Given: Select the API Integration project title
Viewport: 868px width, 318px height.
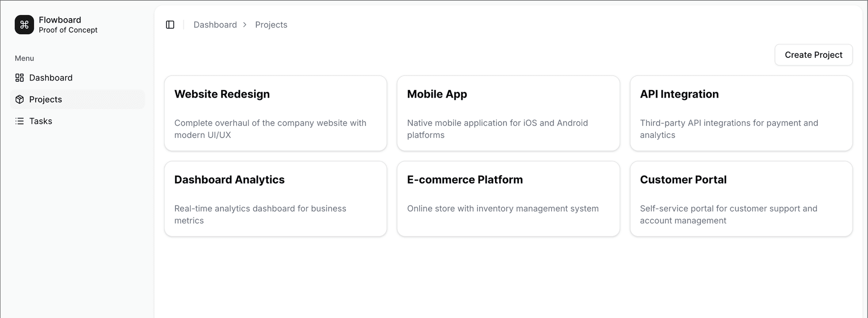Looking at the screenshot, I should coord(679,94).
